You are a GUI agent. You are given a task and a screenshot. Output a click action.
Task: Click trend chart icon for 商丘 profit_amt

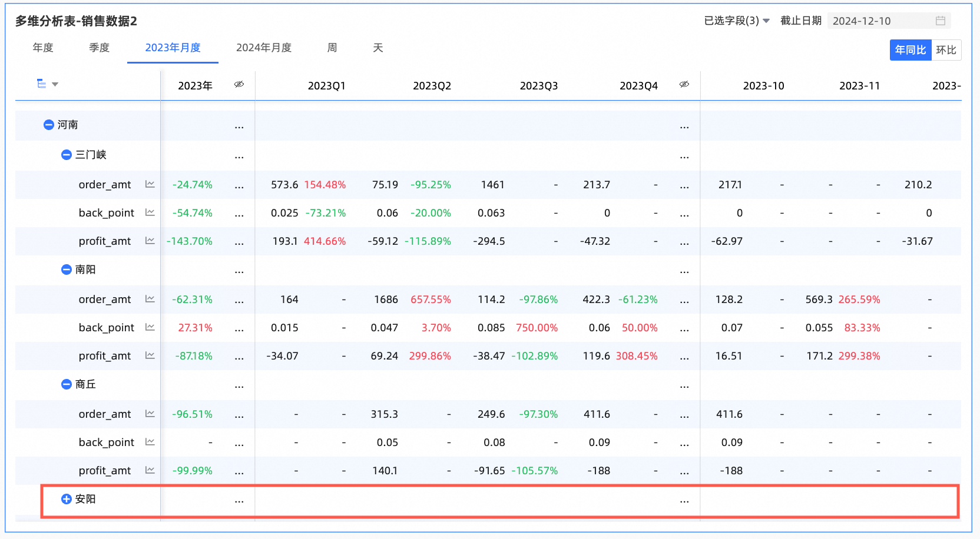click(150, 470)
